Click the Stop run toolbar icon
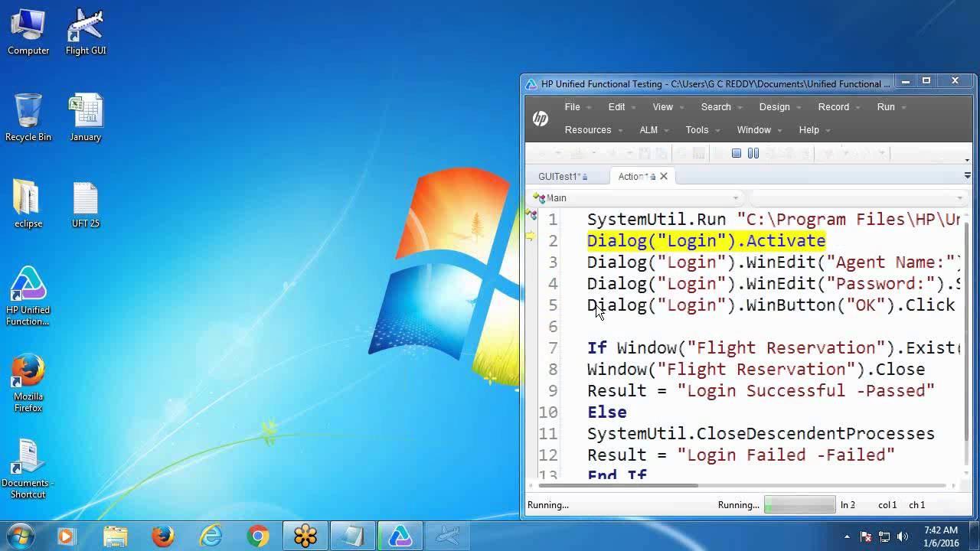Image resolution: width=980 pixels, height=551 pixels. 737,154
